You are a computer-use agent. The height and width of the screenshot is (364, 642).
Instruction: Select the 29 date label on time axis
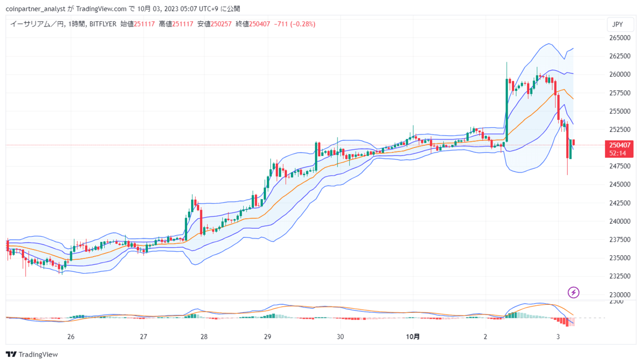267,336
